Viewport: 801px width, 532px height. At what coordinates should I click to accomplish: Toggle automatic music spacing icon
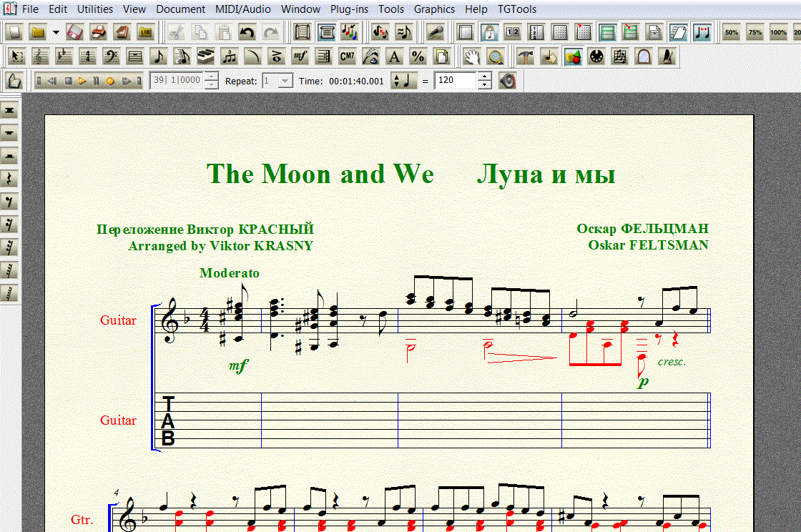tap(702, 32)
